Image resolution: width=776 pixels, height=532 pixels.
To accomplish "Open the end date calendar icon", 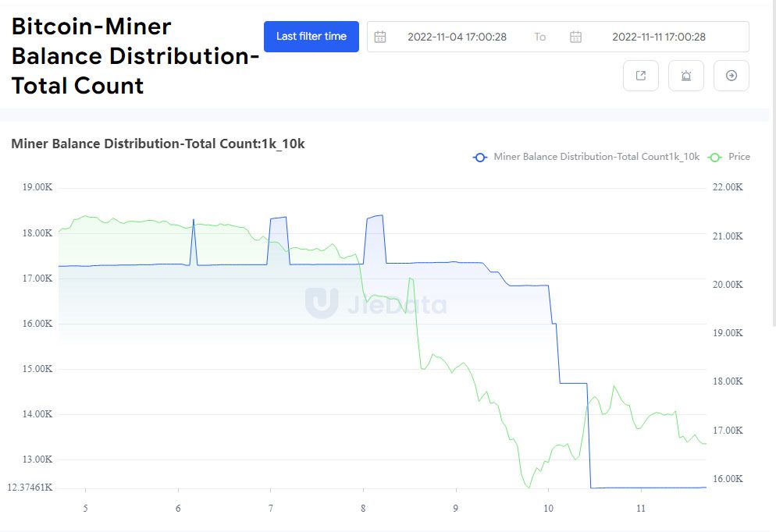I will click(x=575, y=37).
